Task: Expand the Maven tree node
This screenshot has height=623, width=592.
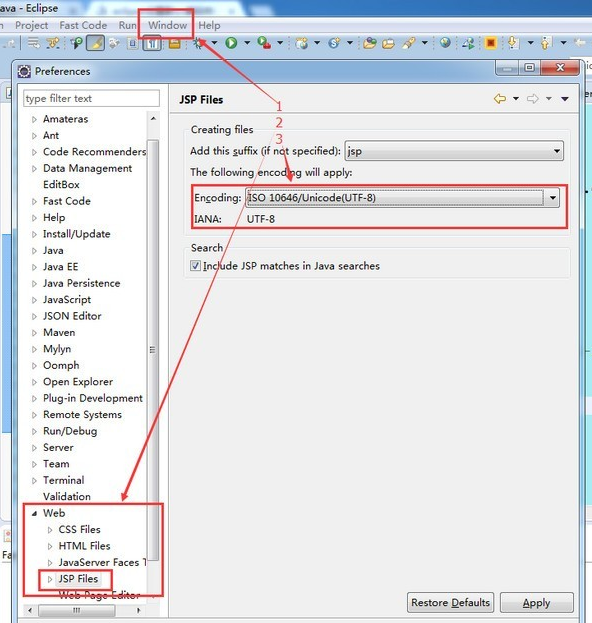Action: click(x=34, y=333)
